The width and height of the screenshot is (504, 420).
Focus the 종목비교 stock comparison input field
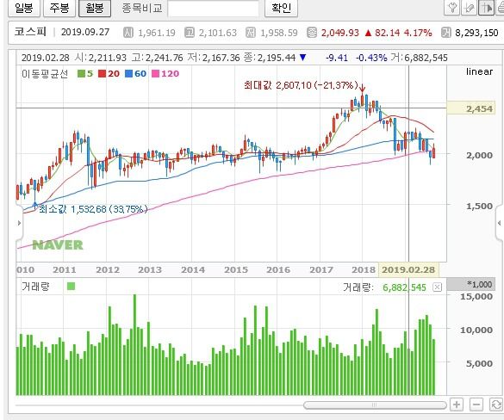pos(214,9)
